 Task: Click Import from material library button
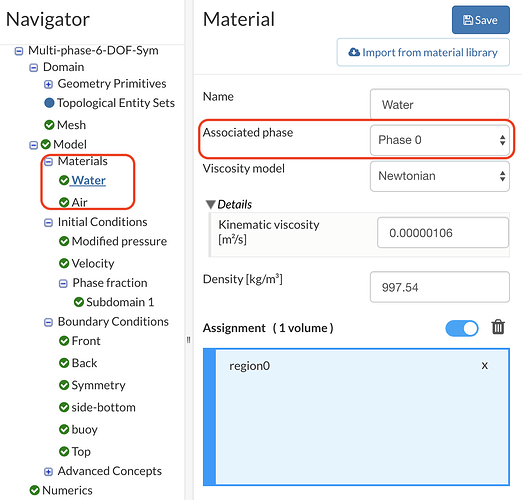[x=423, y=52]
